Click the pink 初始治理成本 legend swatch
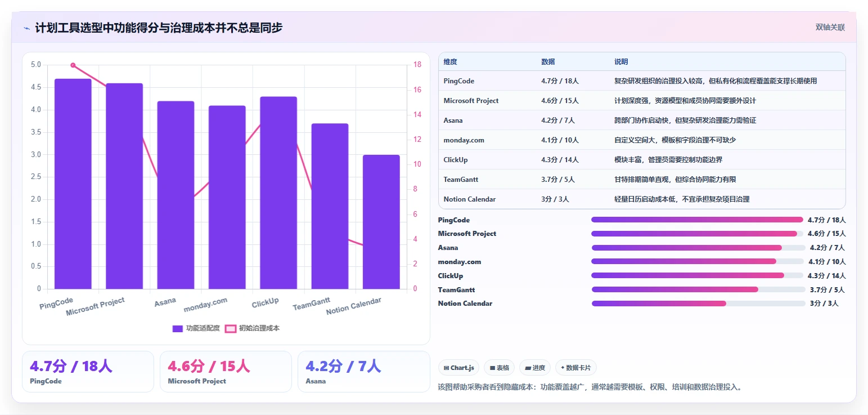This screenshot has width=868, height=415. click(x=230, y=328)
